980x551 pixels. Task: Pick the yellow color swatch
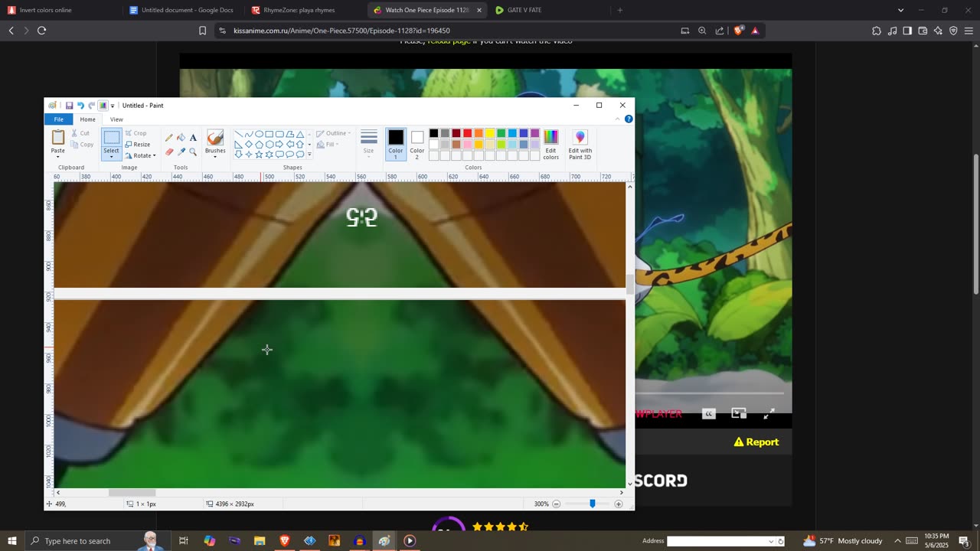tap(490, 133)
